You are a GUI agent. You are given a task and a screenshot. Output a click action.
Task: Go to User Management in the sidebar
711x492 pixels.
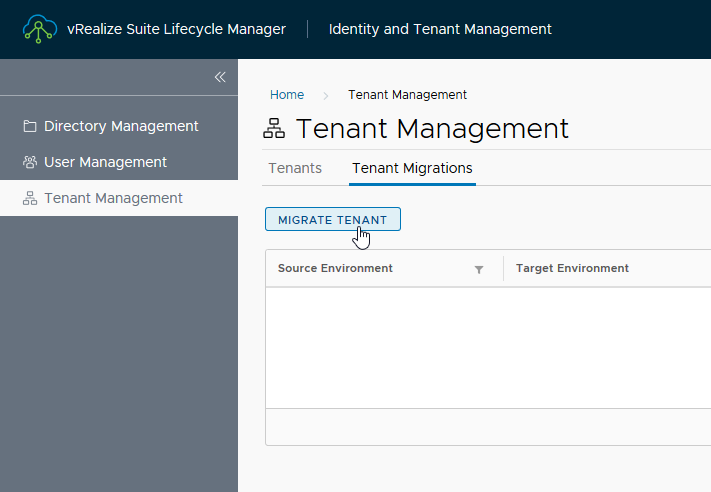(105, 162)
